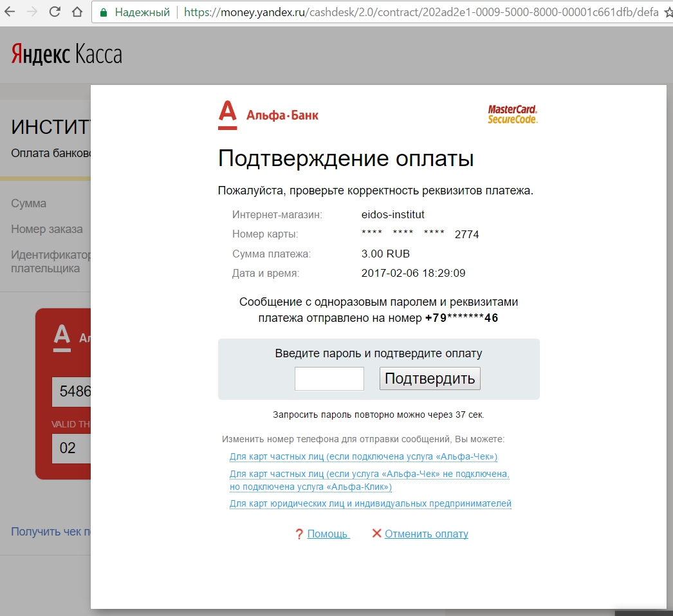Click the masked card number ending 2774
The height and width of the screenshot is (616, 673).
[420, 234]
